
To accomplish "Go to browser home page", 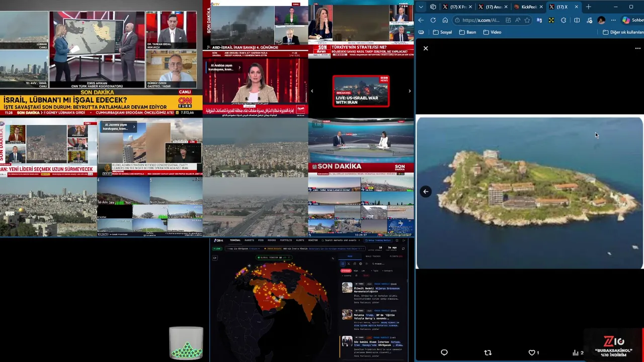I will click(445, 20).
